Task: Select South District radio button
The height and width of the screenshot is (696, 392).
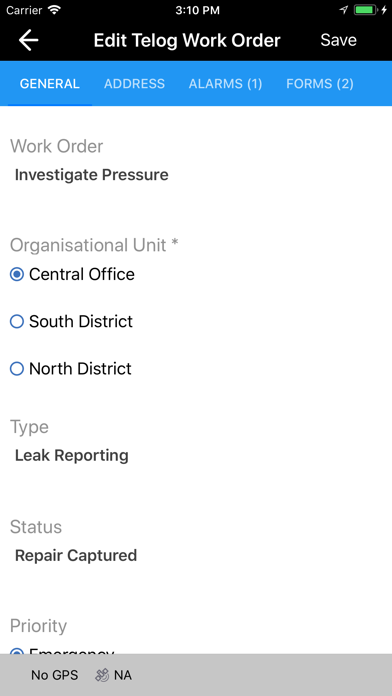Action: pos(17,321)
